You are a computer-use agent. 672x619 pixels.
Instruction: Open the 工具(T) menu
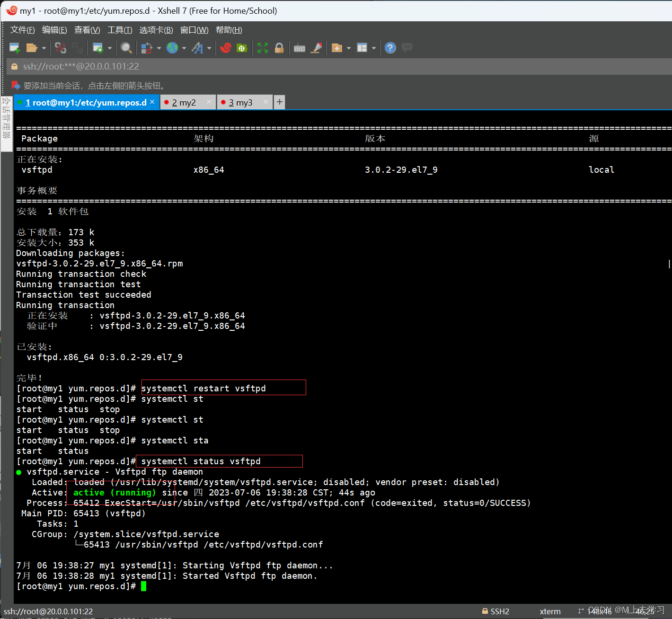pos(120,30)
